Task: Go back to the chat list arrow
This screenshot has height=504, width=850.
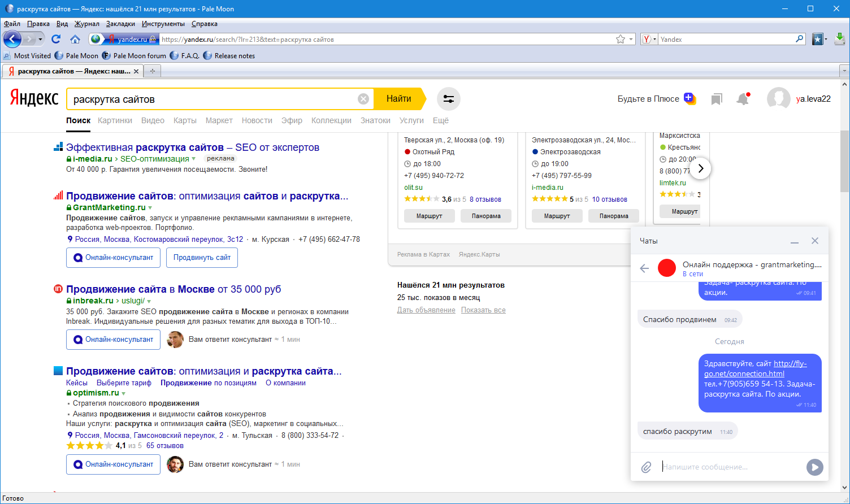Action: (644, 268)
